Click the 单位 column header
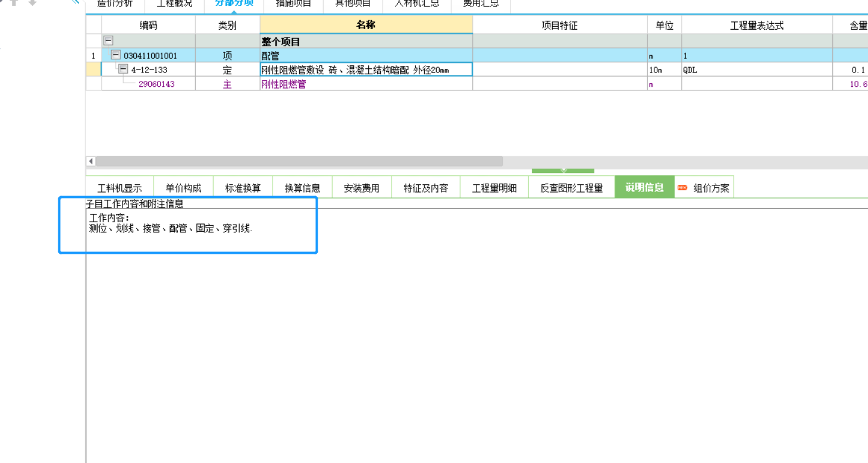The height and width of the screenshot is (463, 868). pos(665,25)
